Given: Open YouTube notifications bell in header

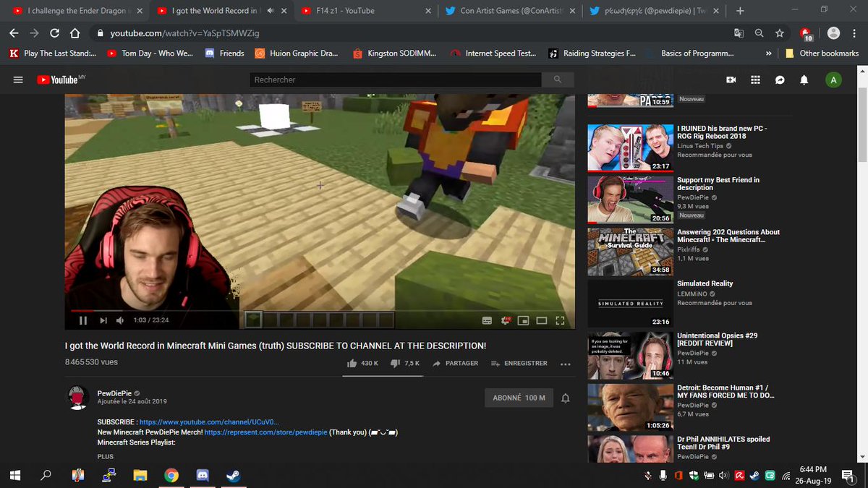Looking at the screenshot, I should pyautogui.click(x=804, y=80).
